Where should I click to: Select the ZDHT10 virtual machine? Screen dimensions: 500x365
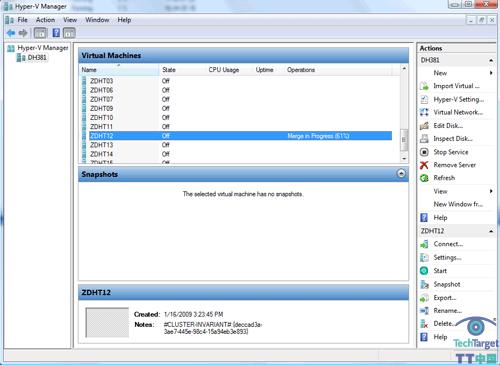(x=101, y=118)
